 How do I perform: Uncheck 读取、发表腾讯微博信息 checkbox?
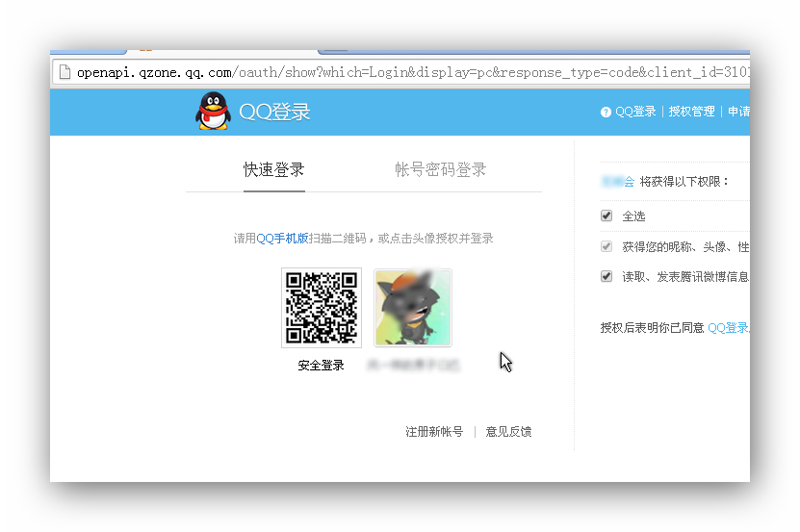606,276
